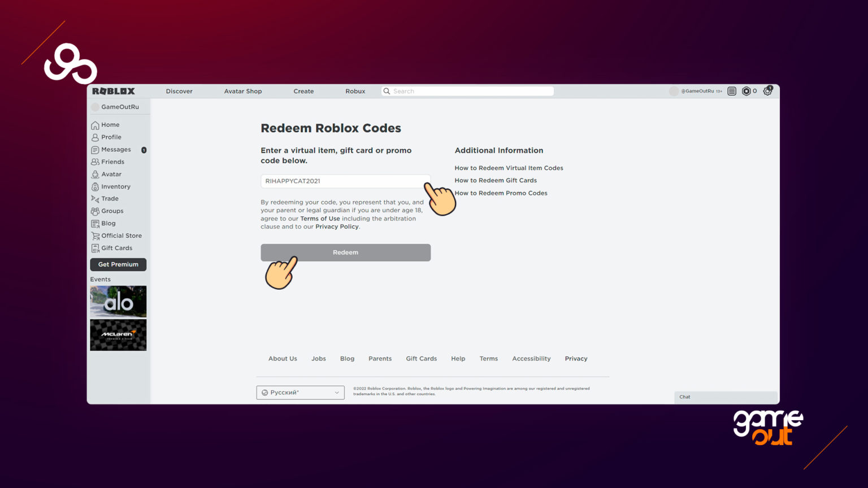Click the Terms footer link

point(488,359)
